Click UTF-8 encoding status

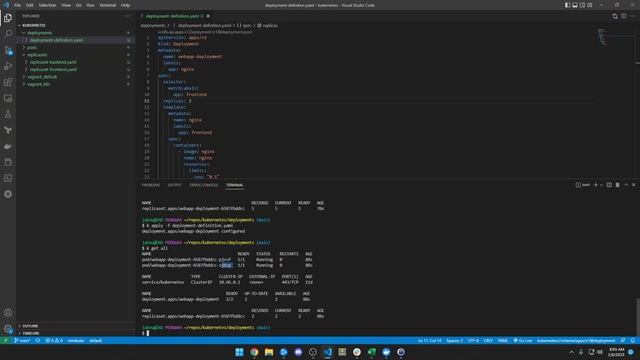pos(473,340)
